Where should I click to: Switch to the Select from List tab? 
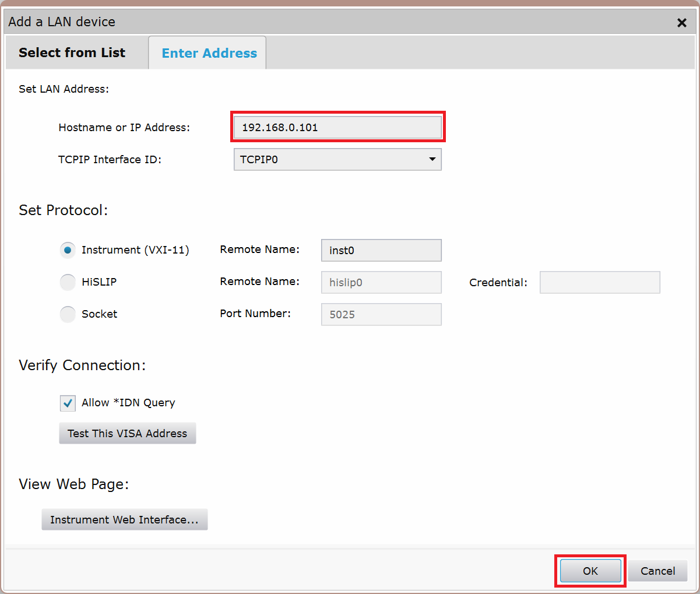72,53
